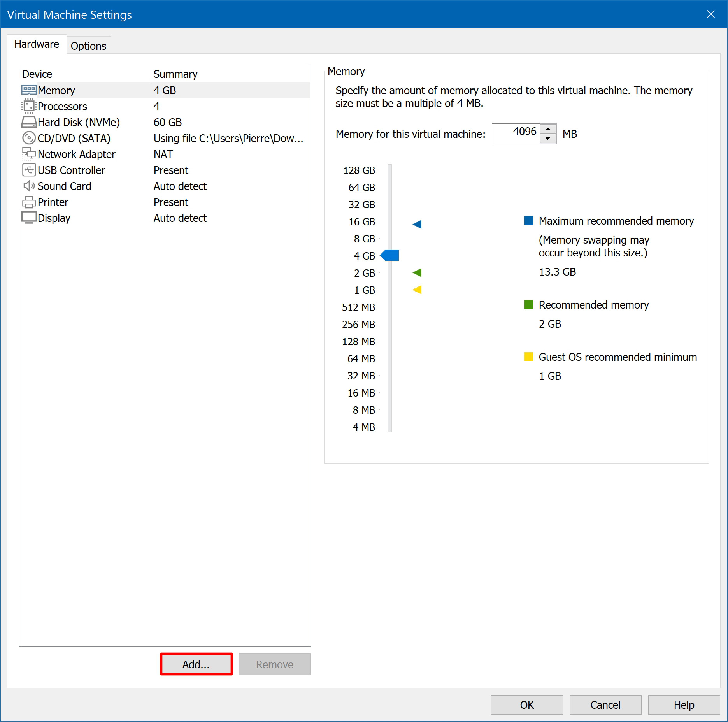Click the 64 GB slider scale label
The height and width of the screenshot is (722, 728).
point(362,188)
